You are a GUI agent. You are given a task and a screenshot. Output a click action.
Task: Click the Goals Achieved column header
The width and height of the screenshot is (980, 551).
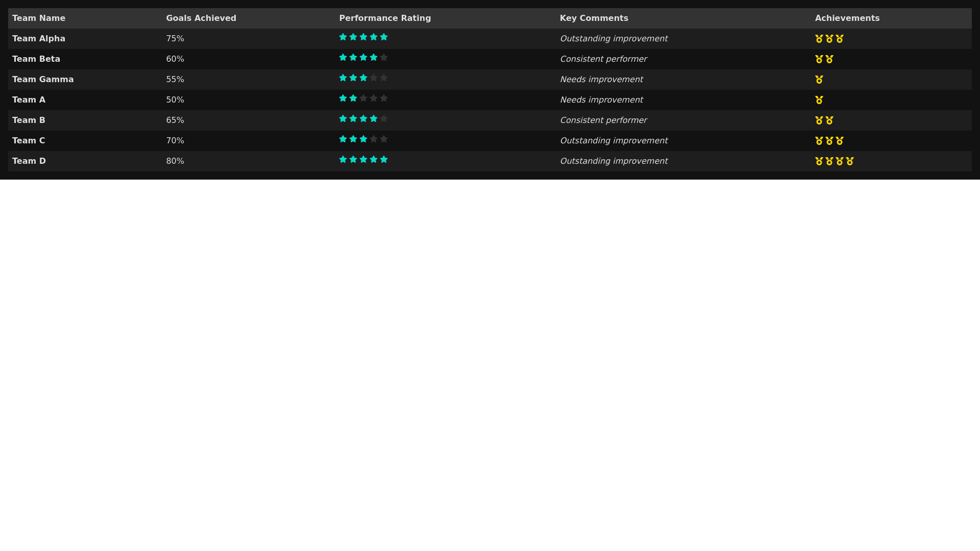tap(201, 18)
